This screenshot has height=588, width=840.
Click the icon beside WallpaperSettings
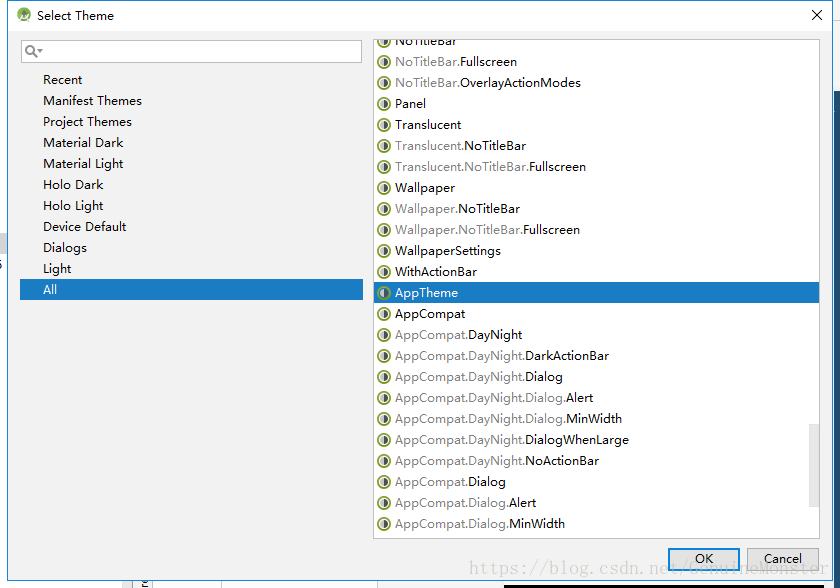tap(384, 251)
